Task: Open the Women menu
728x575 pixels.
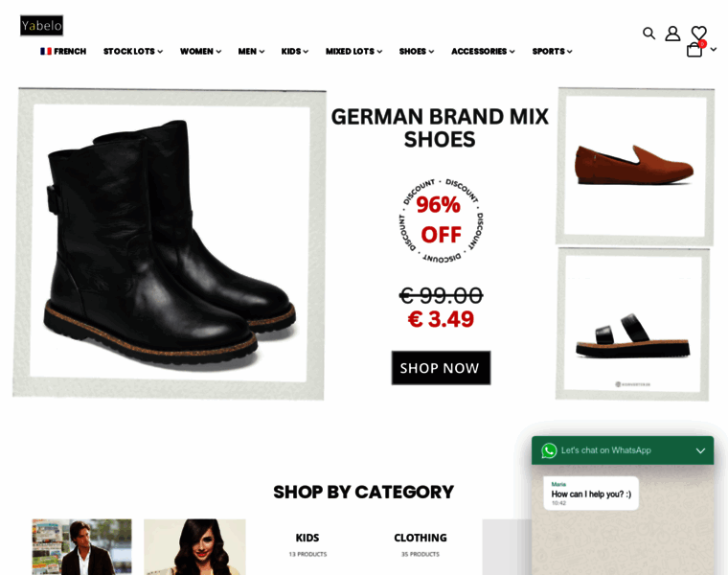Action: pyautogui.click(x=200, y=52)
